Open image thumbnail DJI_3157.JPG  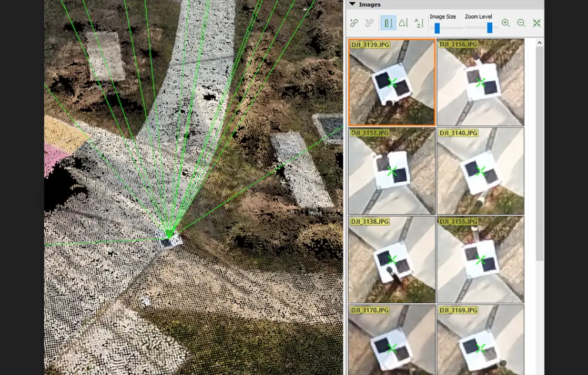tap(392, 171)
